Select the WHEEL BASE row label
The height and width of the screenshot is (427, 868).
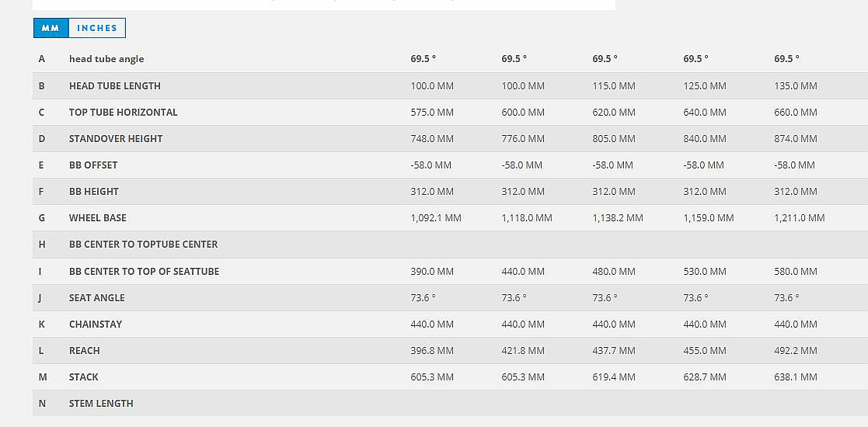tap(98, 218)
